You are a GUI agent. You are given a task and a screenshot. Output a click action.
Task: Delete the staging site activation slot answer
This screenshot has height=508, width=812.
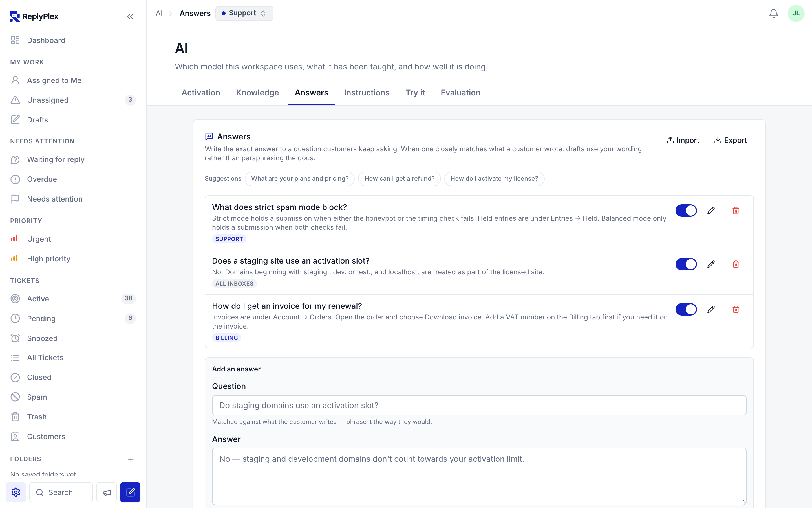tap(736, 264)
